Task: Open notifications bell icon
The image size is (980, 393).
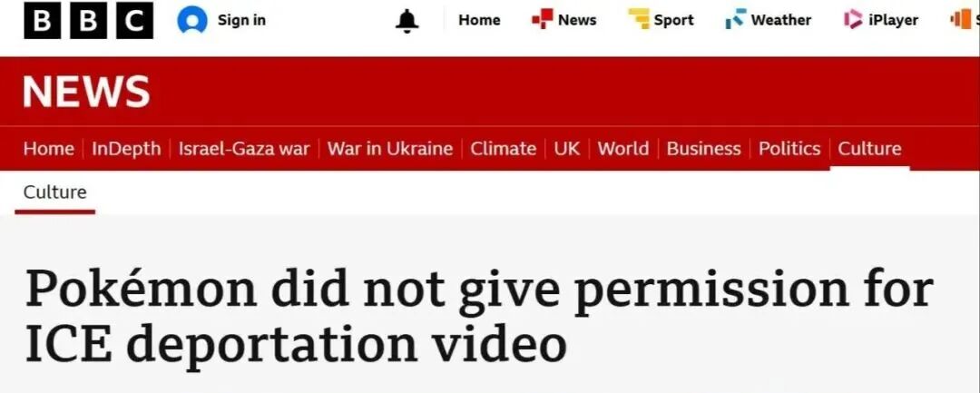Action: click(x=407, y=21)
